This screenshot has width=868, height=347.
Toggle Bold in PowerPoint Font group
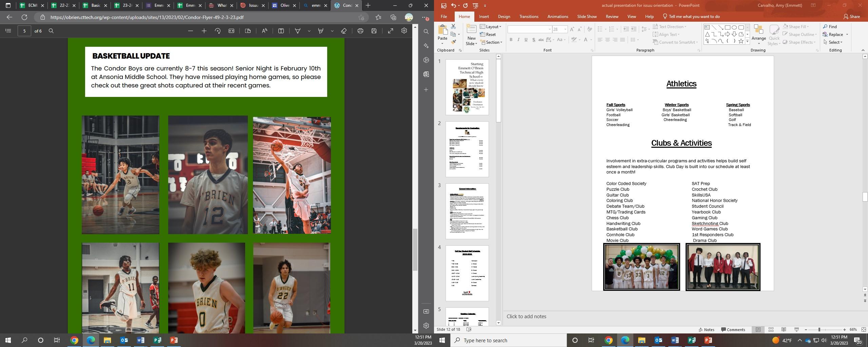point(511,40)
